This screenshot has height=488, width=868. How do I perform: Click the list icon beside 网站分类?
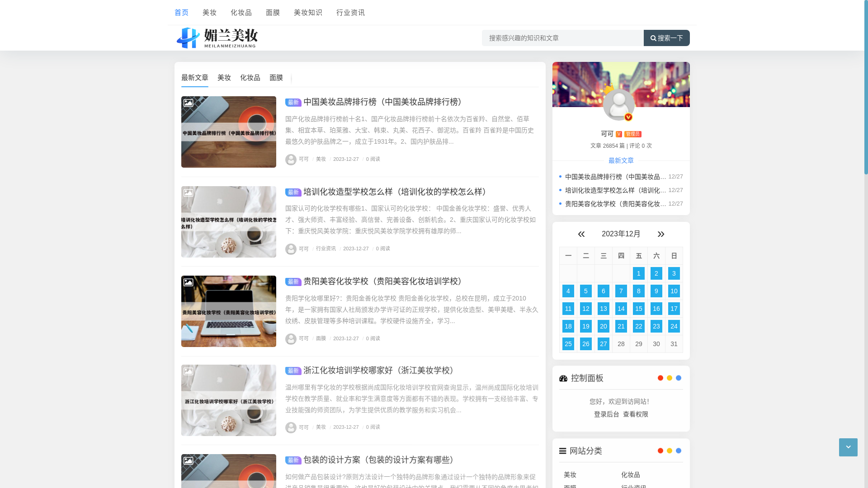pos(563,451)
